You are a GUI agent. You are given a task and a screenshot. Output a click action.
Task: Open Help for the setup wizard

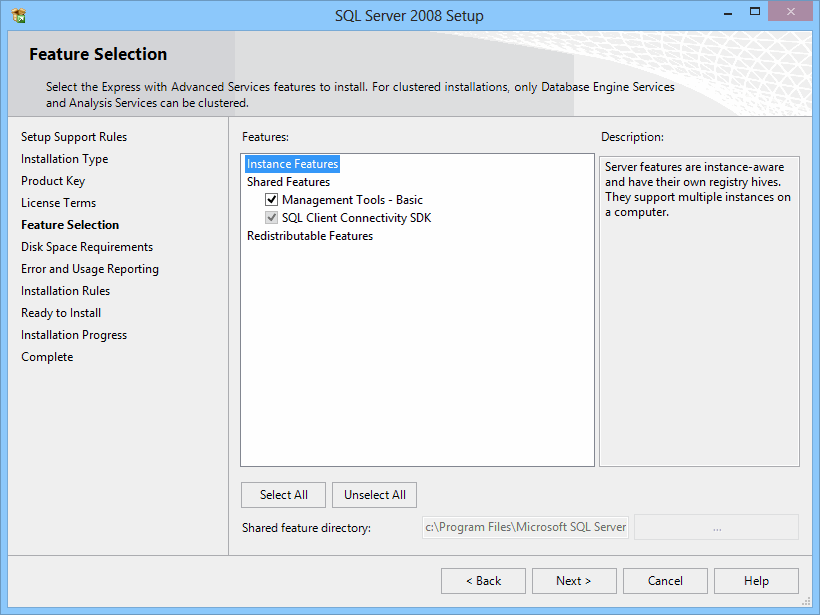click(756, 581)
